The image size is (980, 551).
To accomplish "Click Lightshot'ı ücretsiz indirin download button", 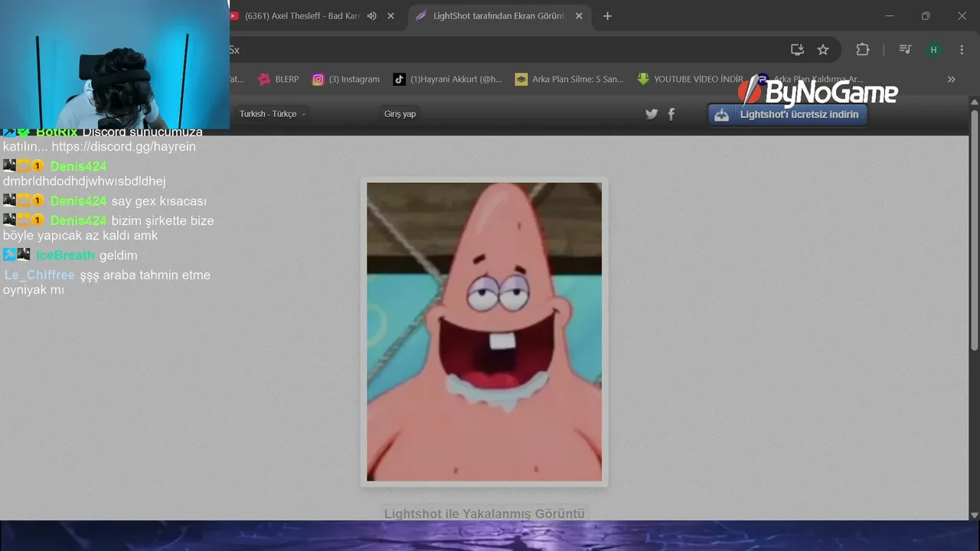I will 788,115.
